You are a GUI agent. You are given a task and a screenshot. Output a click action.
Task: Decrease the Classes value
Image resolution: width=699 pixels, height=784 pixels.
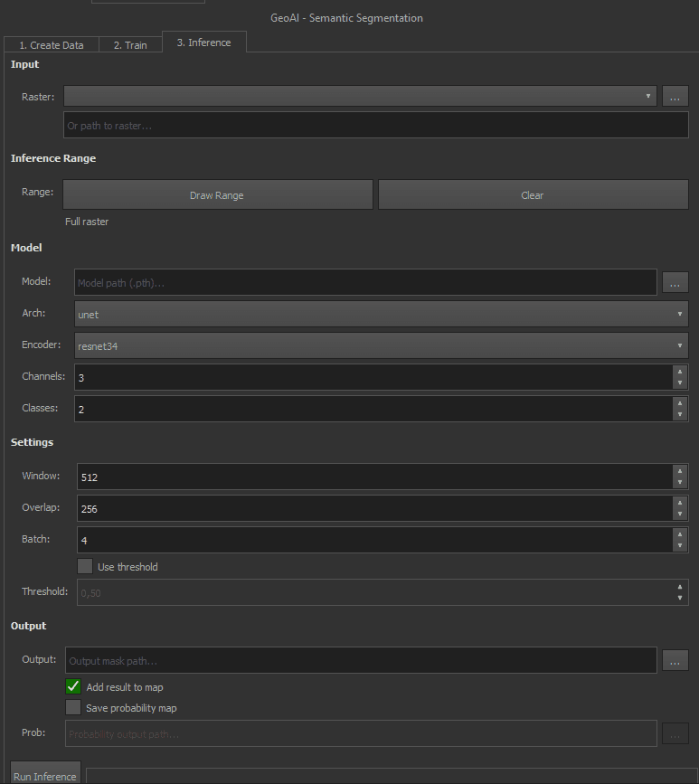pos(679,414)
